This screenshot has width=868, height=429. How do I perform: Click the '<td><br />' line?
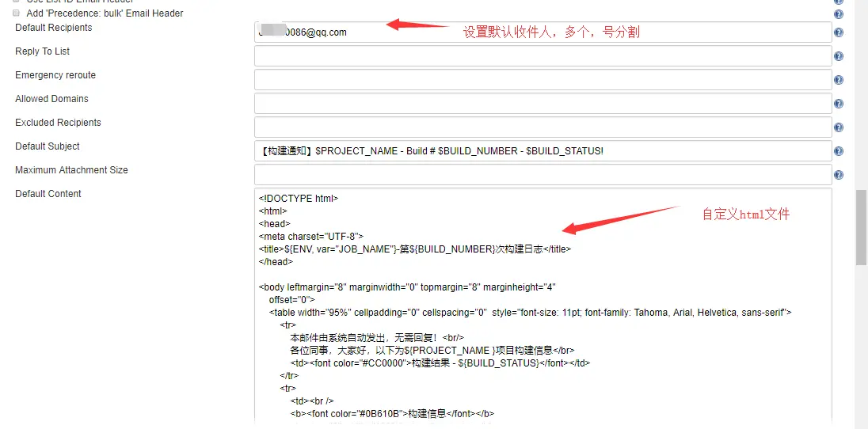[312, 401]
